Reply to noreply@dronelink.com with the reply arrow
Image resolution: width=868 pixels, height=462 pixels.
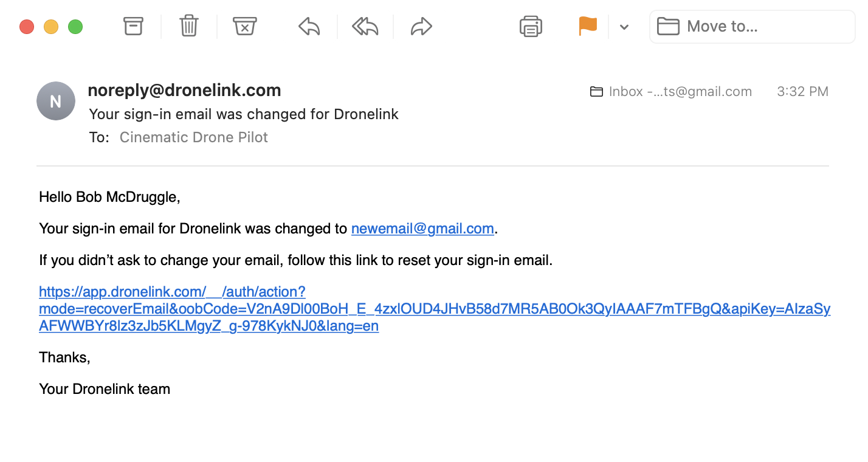point(309,26)
